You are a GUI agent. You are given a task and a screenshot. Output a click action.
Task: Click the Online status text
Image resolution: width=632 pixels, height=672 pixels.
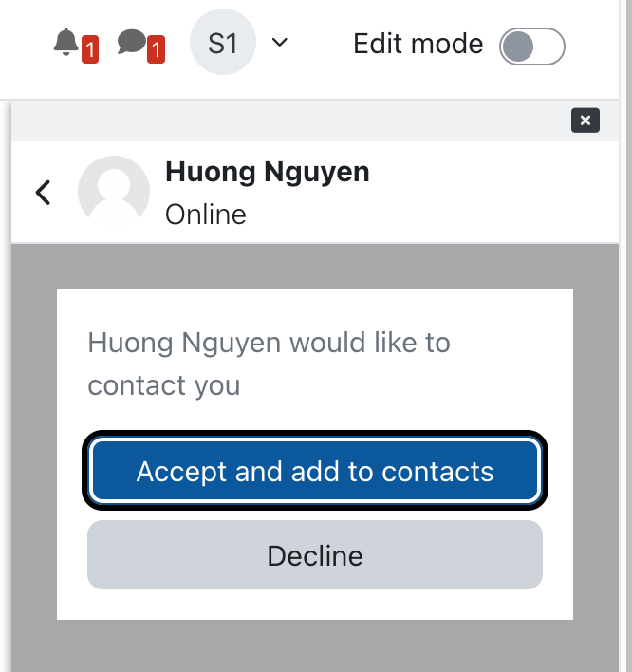[x=206, y=215]
